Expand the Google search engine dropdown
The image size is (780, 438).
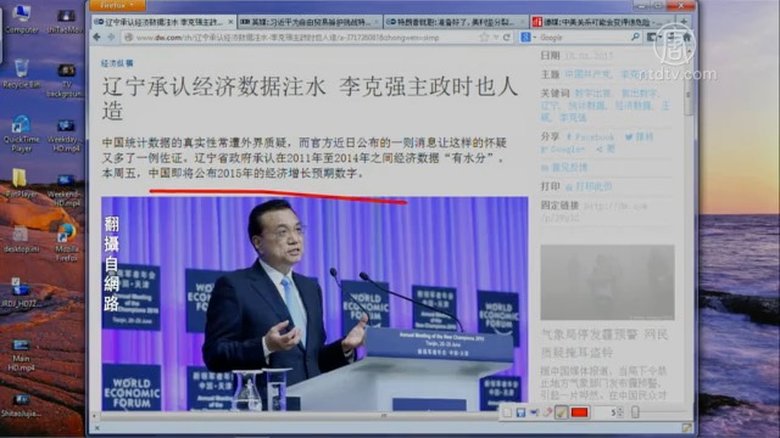coord(527,37)
